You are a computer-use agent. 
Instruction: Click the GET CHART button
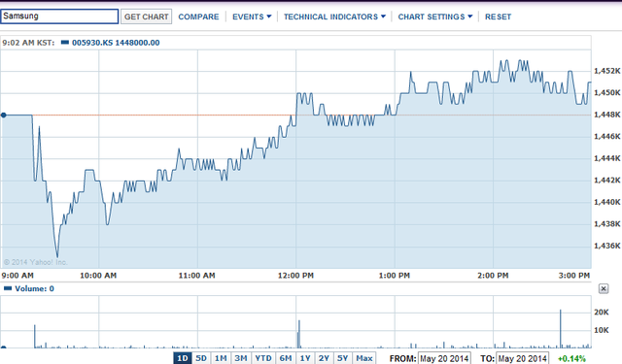(147, 17)
